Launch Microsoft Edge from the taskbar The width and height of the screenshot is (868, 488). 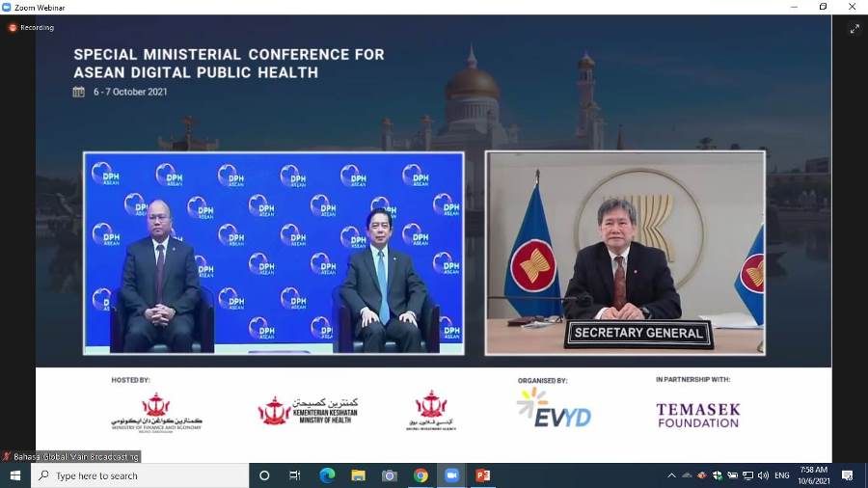pyautogui.click(x=327, y=475)
